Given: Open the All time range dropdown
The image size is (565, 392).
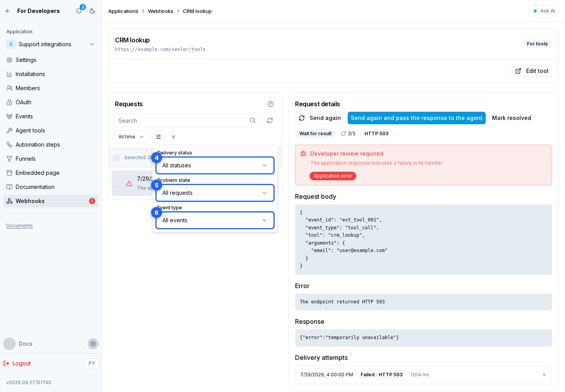Looking at the screenshot, I should (x=131, y=137).
